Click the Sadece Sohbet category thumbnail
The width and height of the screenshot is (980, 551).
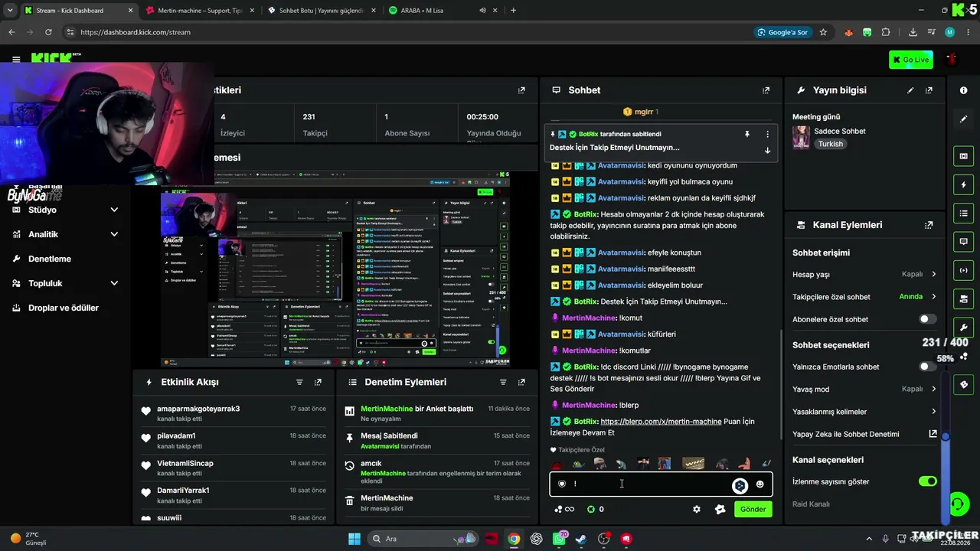point(801,137)
